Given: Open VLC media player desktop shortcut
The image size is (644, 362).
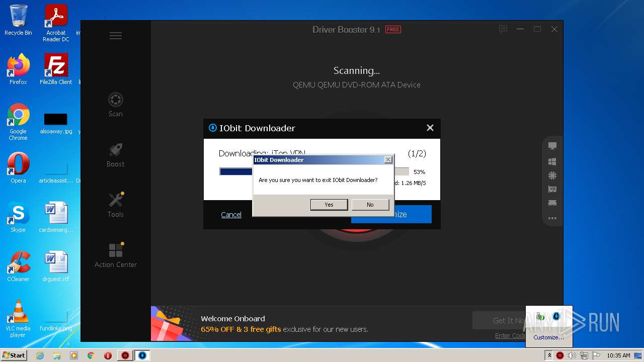Looking at the screenshot, I should (18, 319).
